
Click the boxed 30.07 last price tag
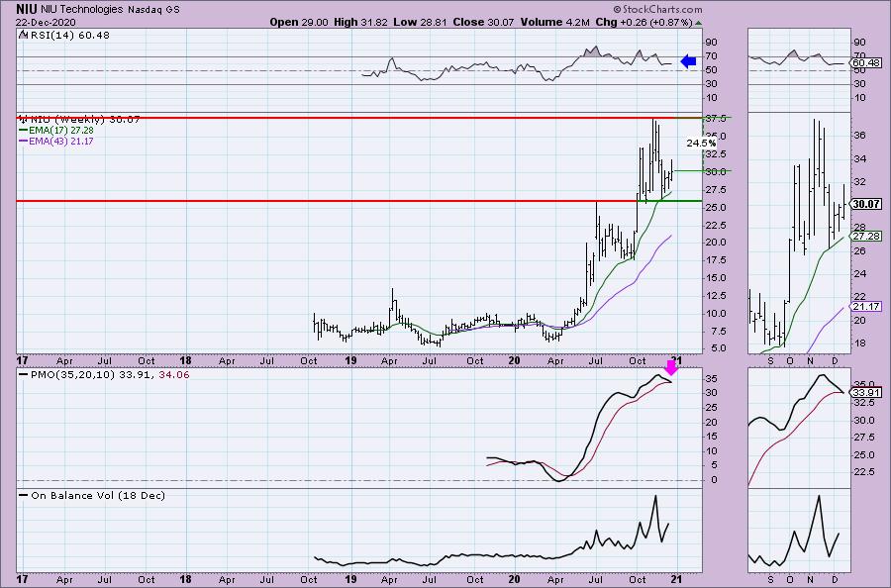[x=866, y=203]
